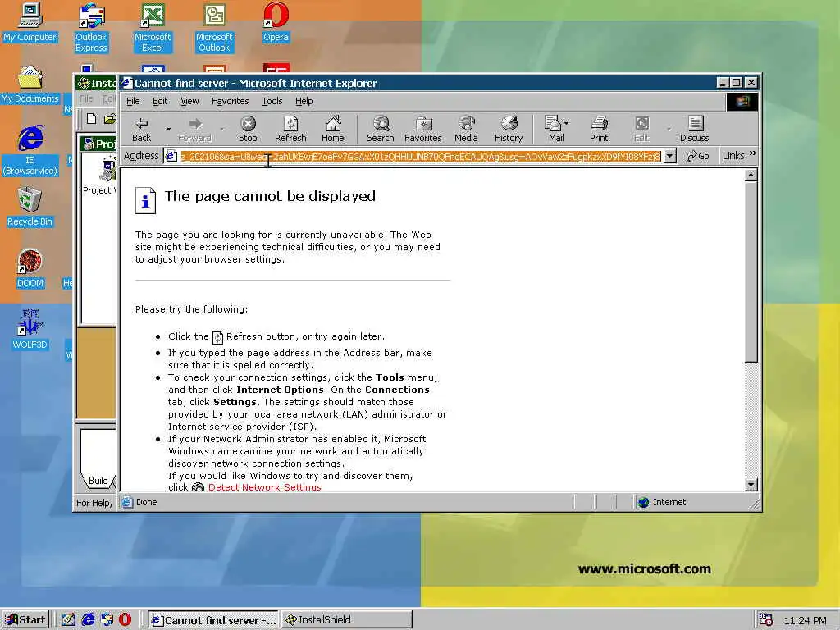Open the File menu in Internet Explorer
Screen dimensions: 840x630
133,101
